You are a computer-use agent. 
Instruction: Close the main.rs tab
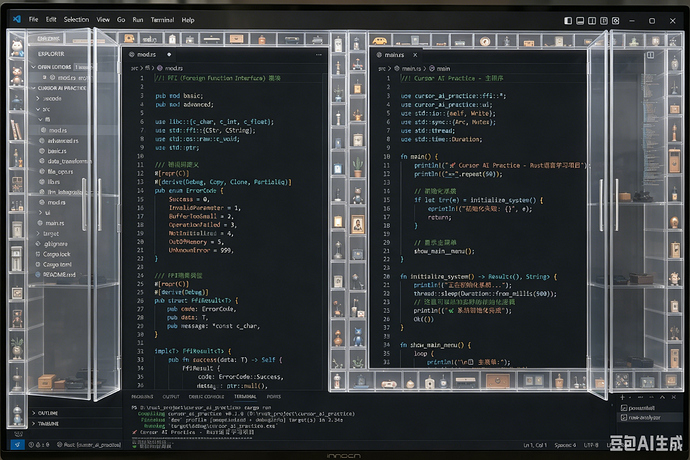coord(415,55)
